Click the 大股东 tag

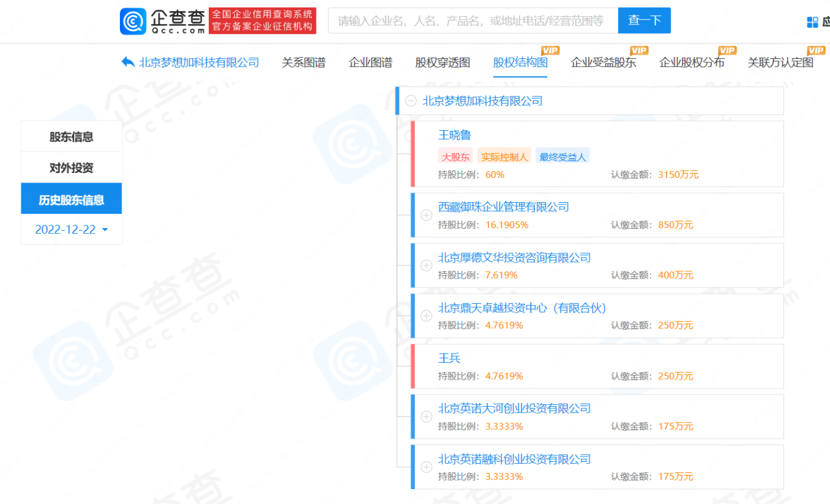click(x=456, y=157)
